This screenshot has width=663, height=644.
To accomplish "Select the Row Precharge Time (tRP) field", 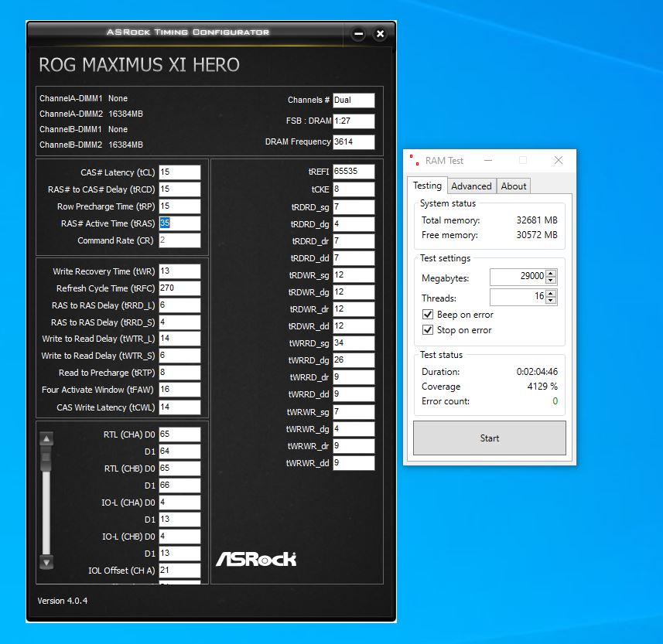I will point(179,206).
